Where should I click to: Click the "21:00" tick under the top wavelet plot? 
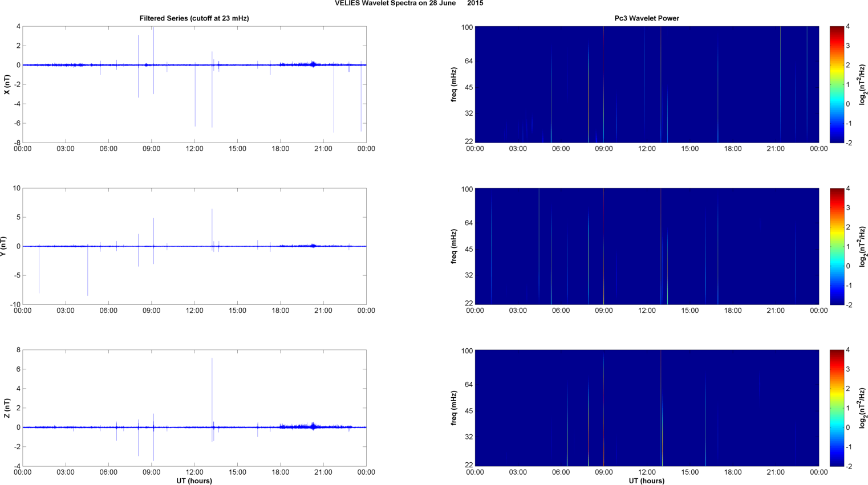776,149
